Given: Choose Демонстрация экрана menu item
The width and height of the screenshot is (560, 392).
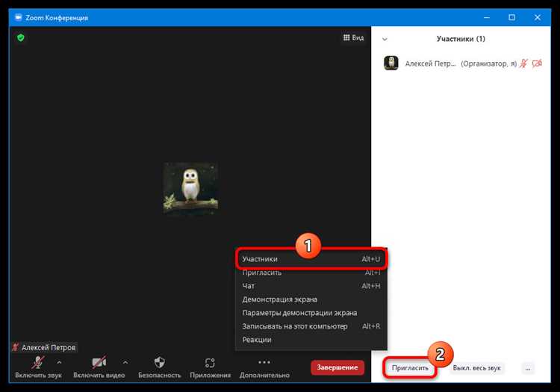Looking at the screenshot, I should pyautogui.click(x=311, y=299).
